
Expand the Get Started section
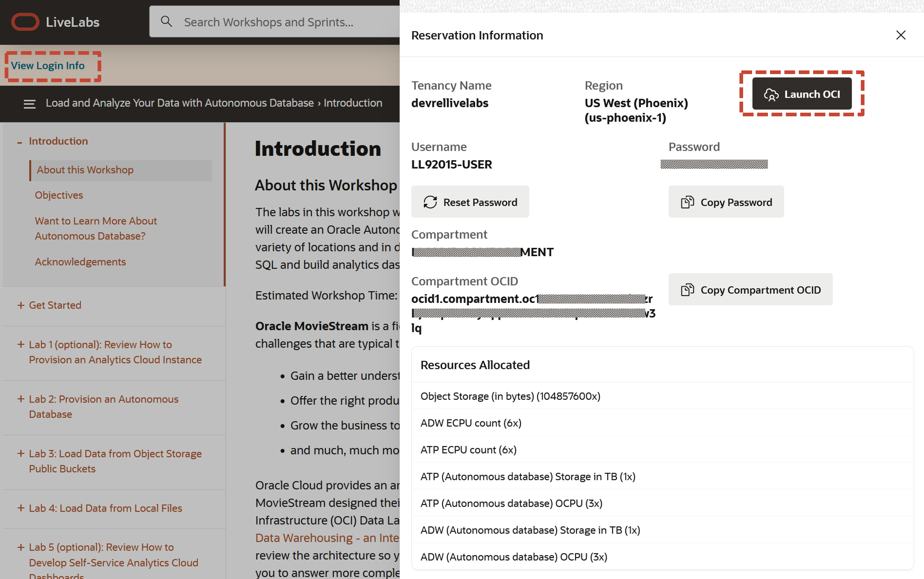[x=21, y=305]
